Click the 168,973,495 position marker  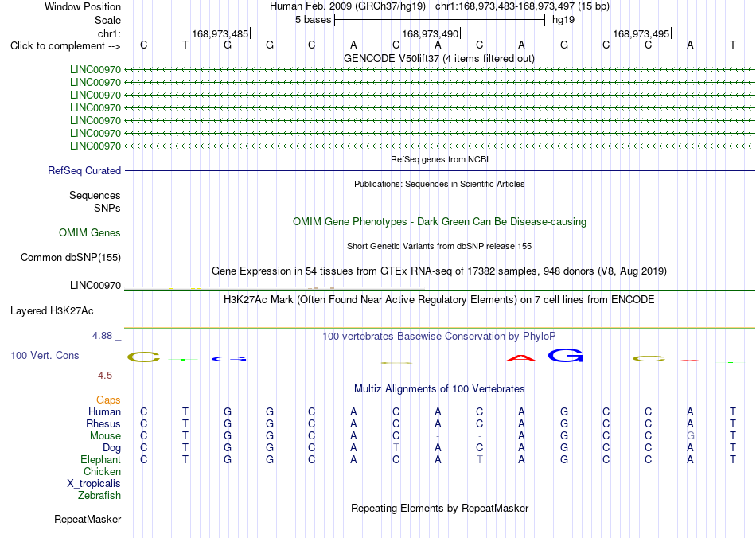(x=641, y=33)
